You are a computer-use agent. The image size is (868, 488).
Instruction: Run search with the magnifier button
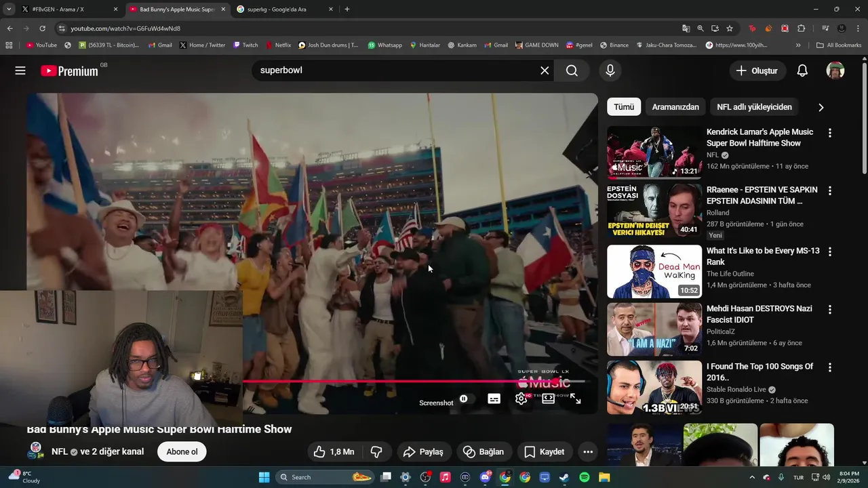tap(572, 70)
